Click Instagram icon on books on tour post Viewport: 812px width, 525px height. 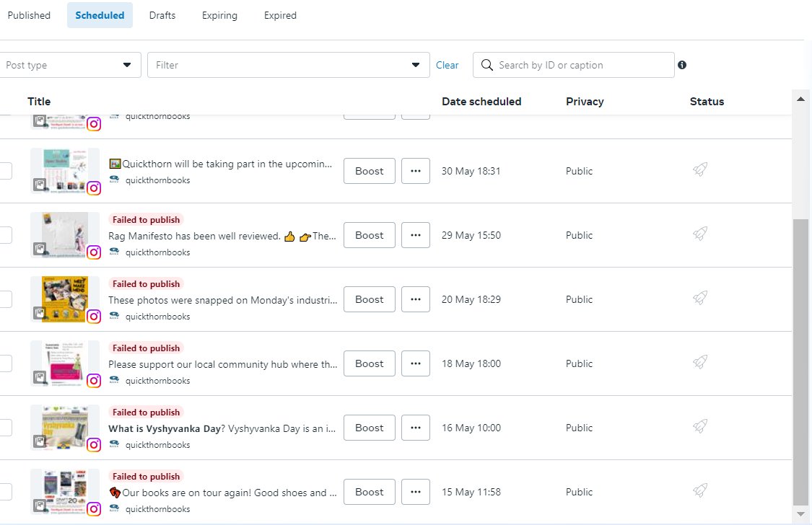click(94, 508)
